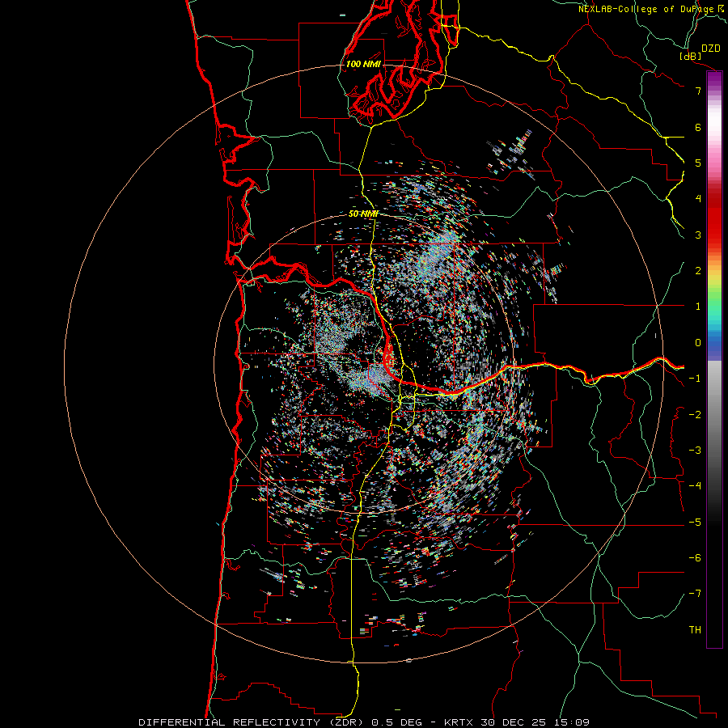Click the 100 NMI range ring label
728x728 pixels.
click(x=363, y=64)
